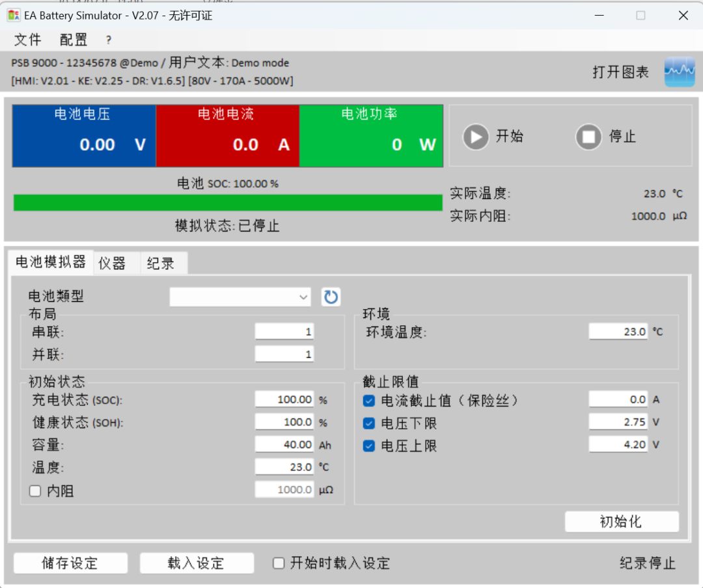Image resolution: width=703 pixels, height=588 pixels.
Task: Open the chart via the graph icon
Action: click(680, 72)
